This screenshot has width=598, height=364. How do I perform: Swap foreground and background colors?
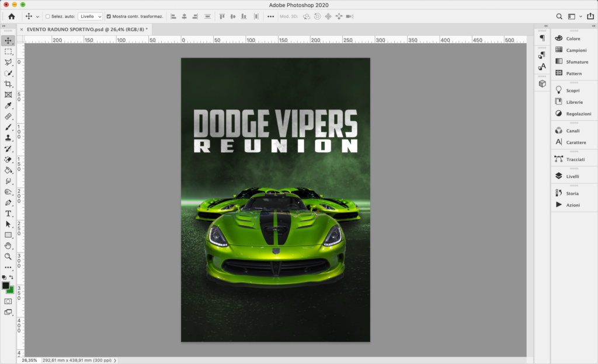pyautogui.click(x=12, y=277)
